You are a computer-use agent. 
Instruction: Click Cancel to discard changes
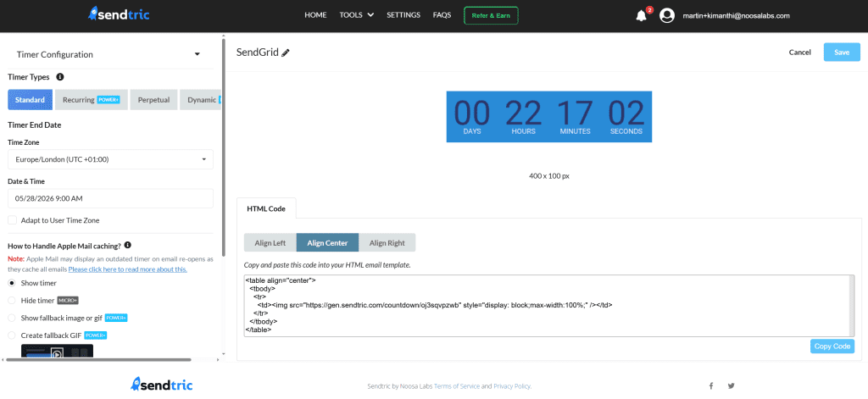click(x=800, y=52)
